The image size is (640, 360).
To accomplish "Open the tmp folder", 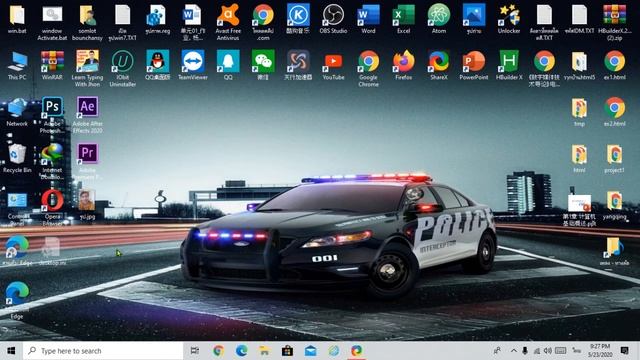I will pyautogui.click(x=579, y=108).
